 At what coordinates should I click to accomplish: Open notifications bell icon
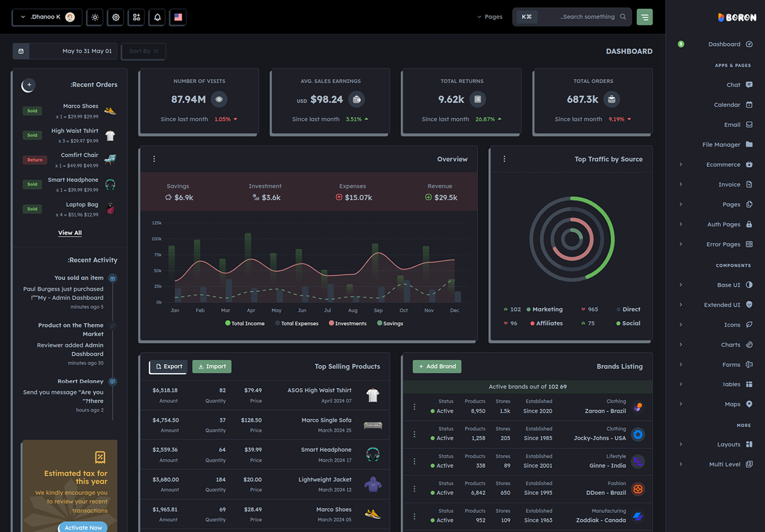pyautogui.click(x=157, y=17)
